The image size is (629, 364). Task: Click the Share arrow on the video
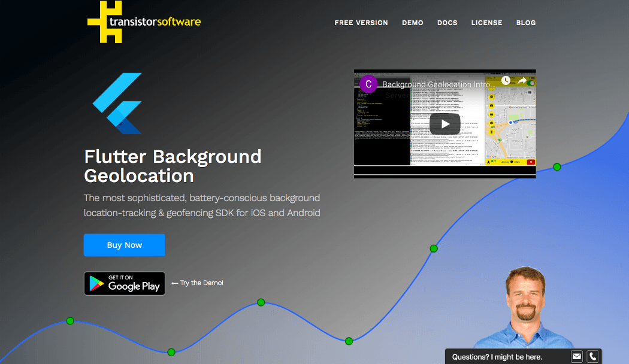point(521,81)
